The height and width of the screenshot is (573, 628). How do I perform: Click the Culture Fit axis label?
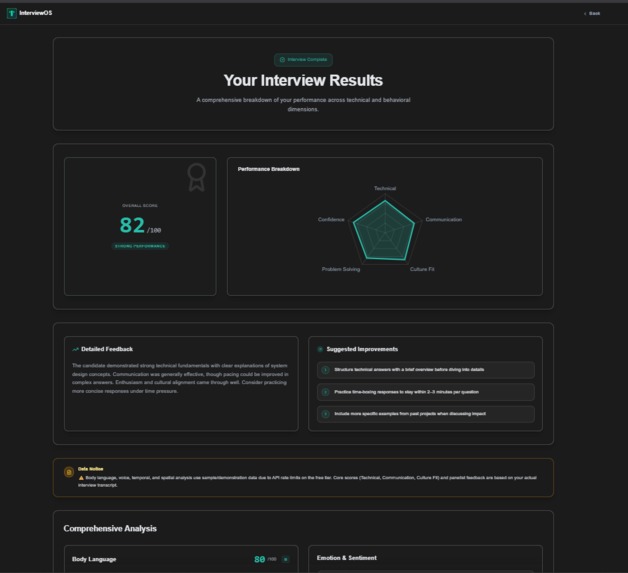pyautogui.click(x=422, y=269)
